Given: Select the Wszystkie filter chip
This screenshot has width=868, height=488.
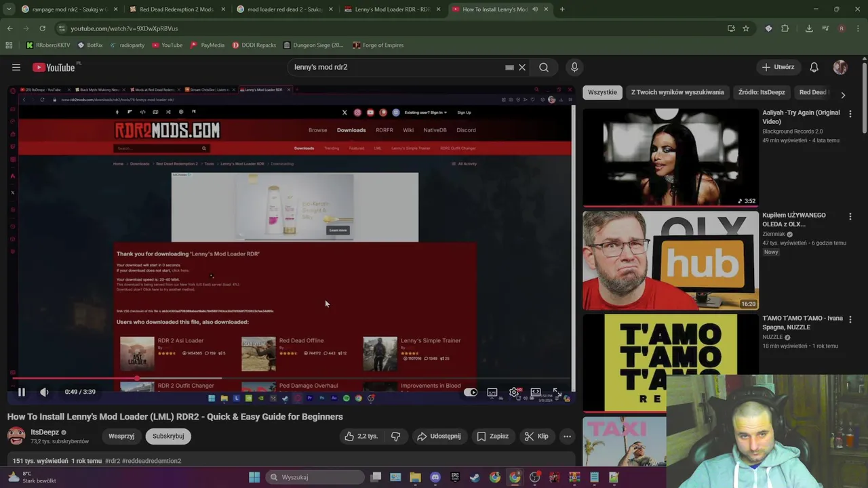Looking at the screenshot, I should pos(602,92).
